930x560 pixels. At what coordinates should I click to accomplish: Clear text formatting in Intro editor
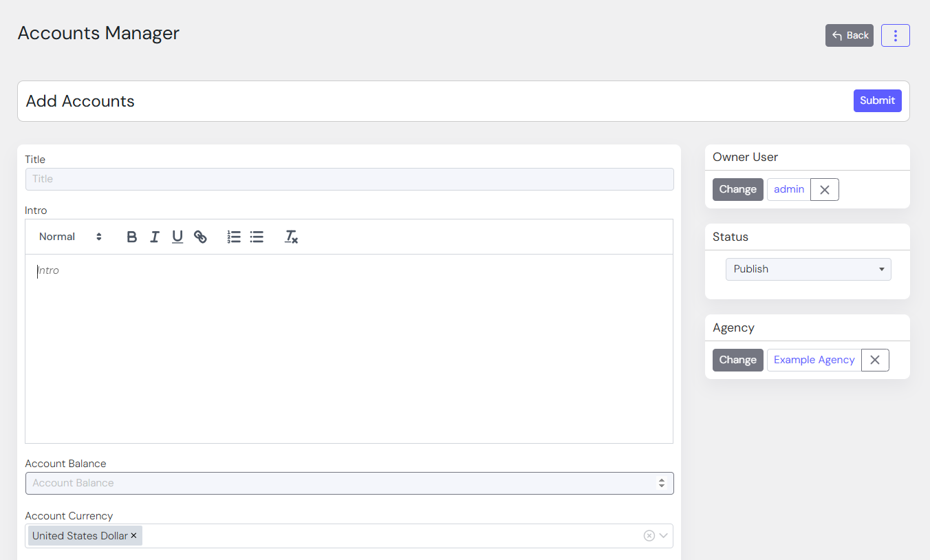pos(291,237)
